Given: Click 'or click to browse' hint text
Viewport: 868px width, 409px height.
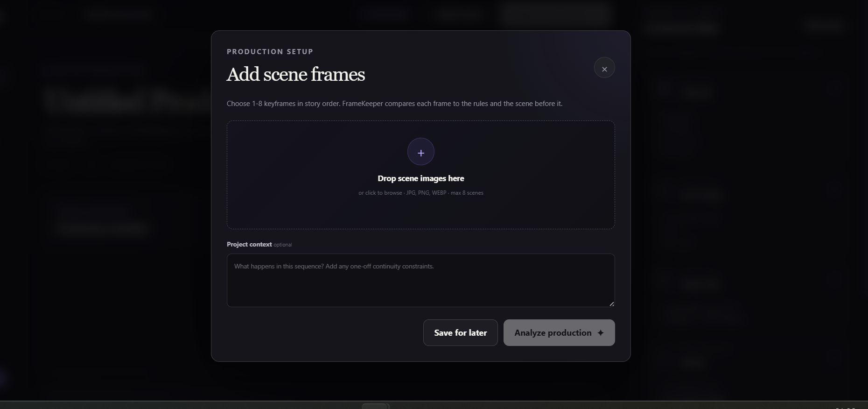Looking at the screenshot, I should [x=380, y=193].
